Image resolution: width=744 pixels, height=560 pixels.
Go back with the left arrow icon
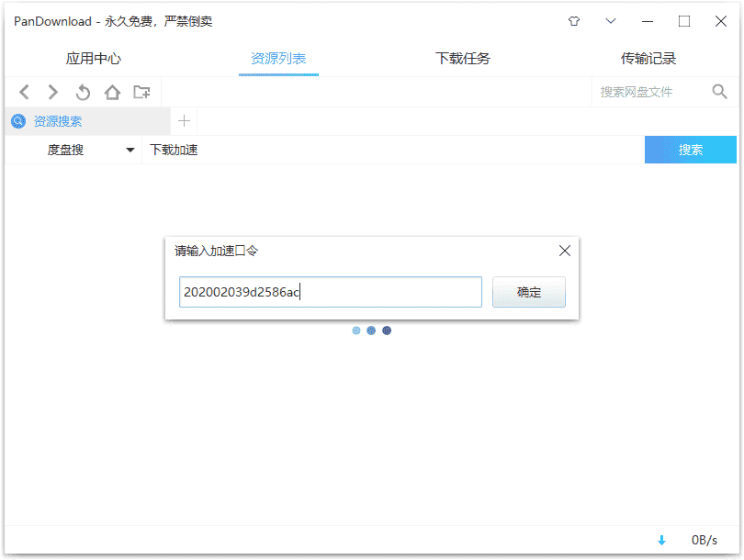[x=25, y=92]
